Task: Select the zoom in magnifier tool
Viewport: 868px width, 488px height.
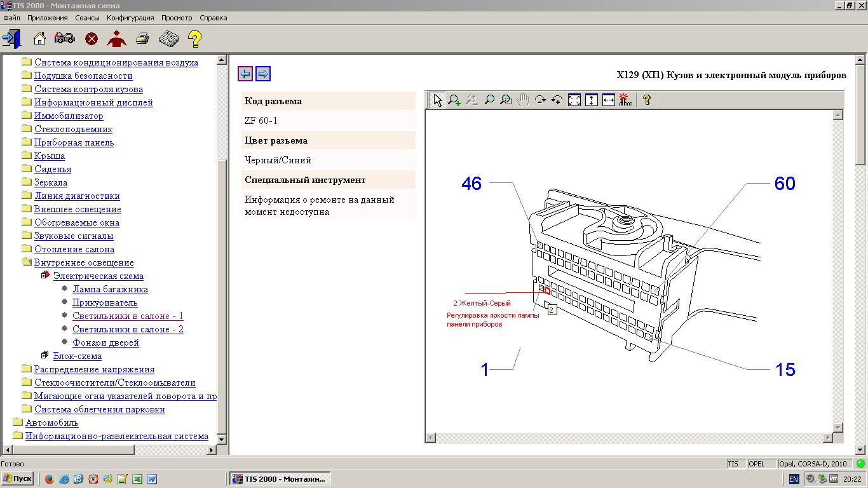Action: coord(454,100)
